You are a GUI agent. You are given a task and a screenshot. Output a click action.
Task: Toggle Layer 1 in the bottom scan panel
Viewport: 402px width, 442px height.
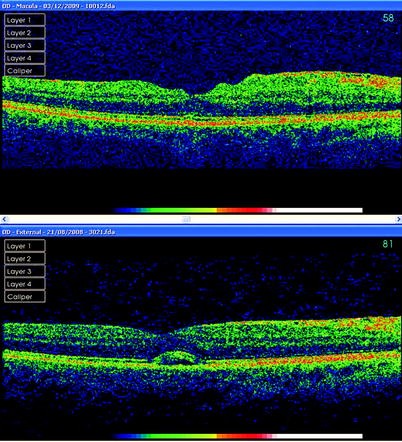click(x=25, y=246)
